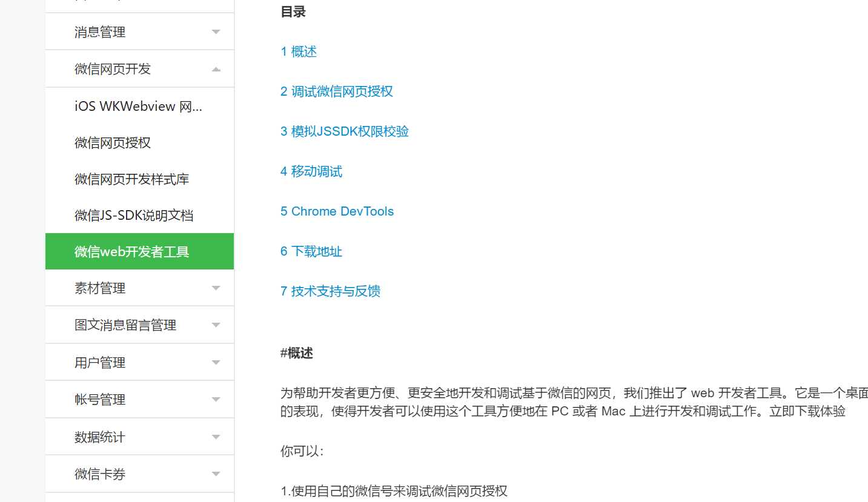
Task: Jump to 1 概述 section
Action: [x=299, y=51]
